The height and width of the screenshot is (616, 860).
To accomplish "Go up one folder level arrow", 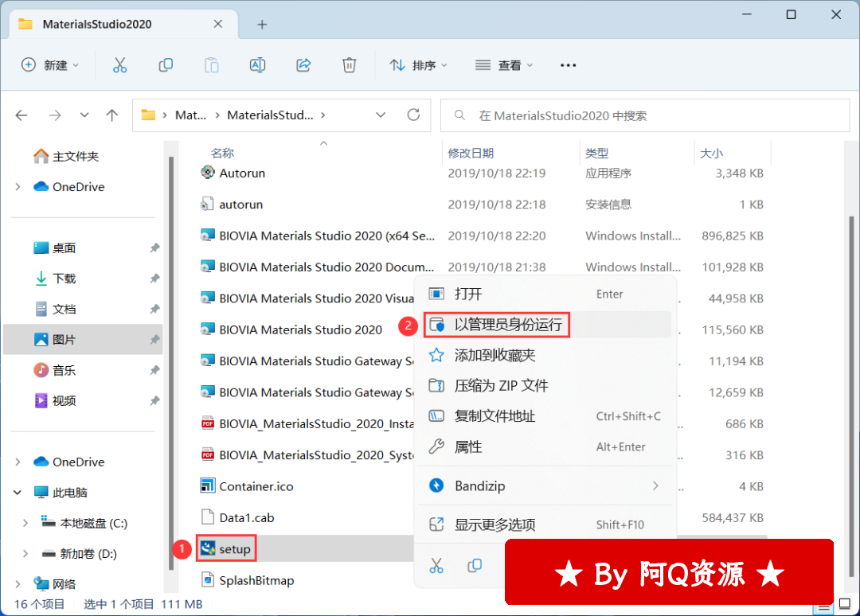I will coord(112,115).
